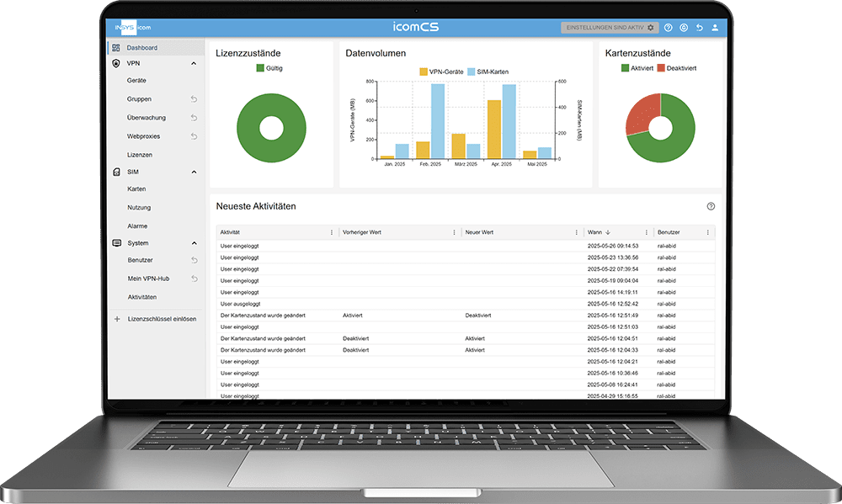Open the user account icon

coord(715,28)
